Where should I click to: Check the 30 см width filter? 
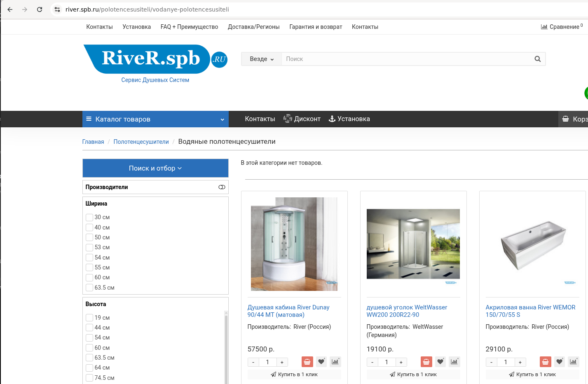89,218
